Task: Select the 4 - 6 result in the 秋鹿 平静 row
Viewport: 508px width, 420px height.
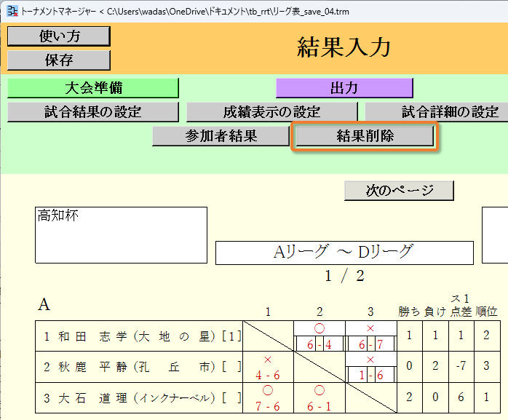Action: click(268, 376)
